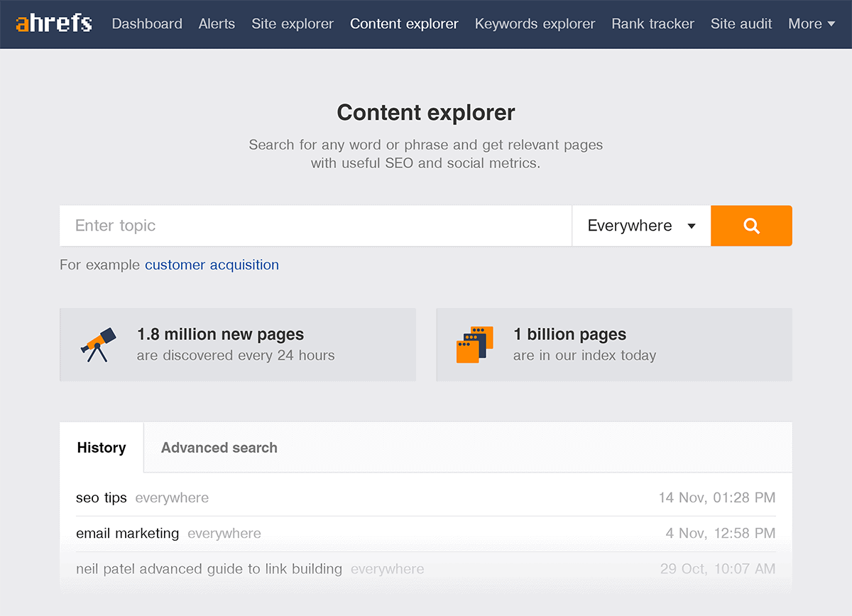Screen dimensions: 852x616
Task: Click the Content explorer page heading
Action: pyautogui.click(x=426, y=112)
